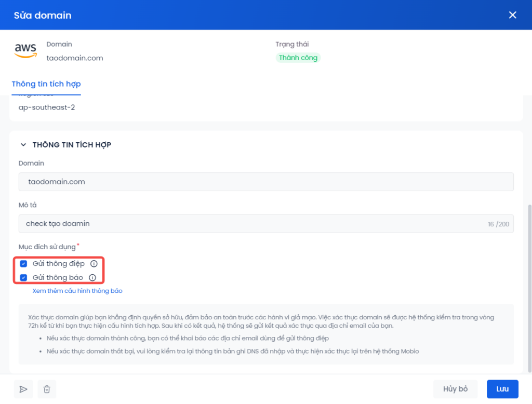Viewport: 532px width, 404px height.
Task: Uncheck the Gửi thông báo checkbox
Action: click(x=23, y=277)
